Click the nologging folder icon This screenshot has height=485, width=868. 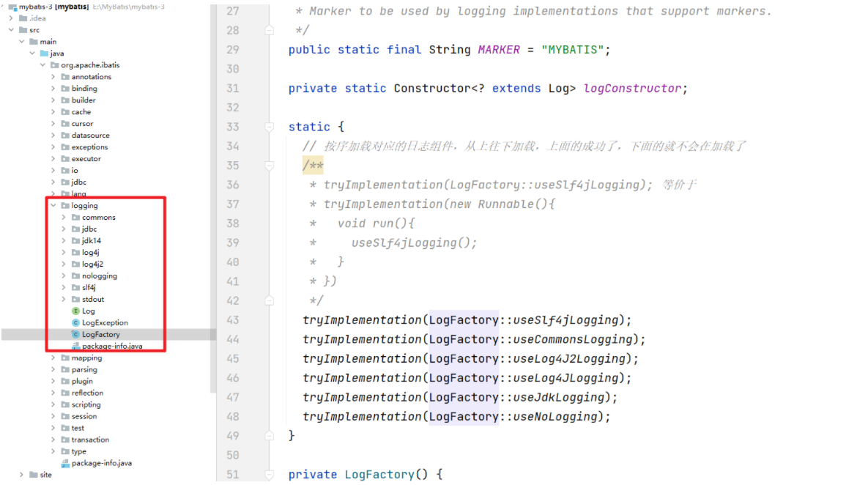pyautogui.click(x=76, y=275)
